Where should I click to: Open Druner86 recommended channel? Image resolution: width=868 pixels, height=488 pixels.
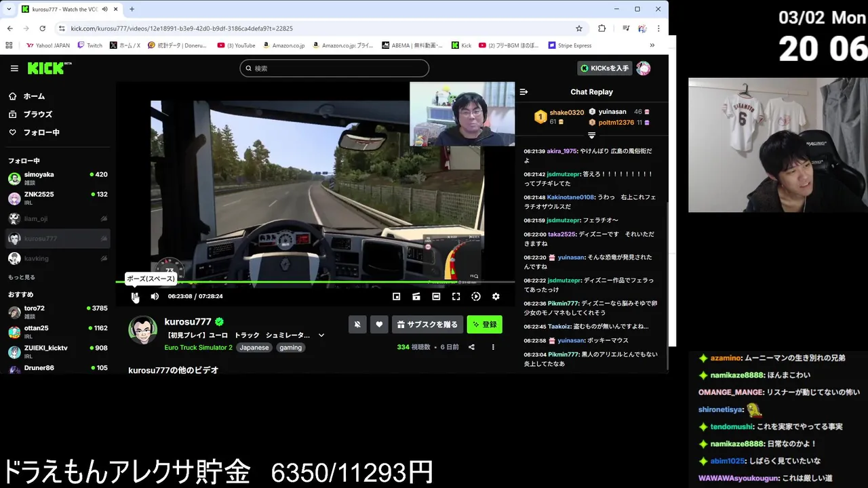[58, 368]
